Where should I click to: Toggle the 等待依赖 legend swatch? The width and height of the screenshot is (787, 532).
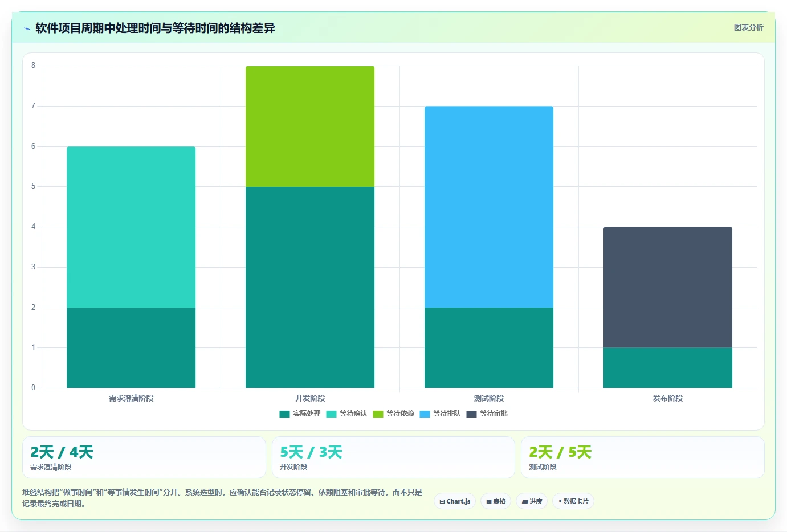pos(378,414)
